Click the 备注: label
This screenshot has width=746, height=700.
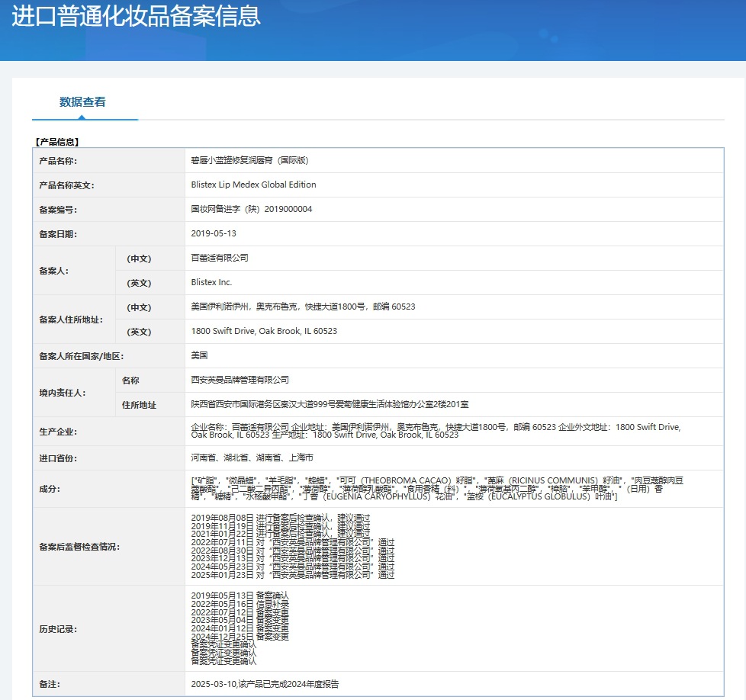click(50, 684)
